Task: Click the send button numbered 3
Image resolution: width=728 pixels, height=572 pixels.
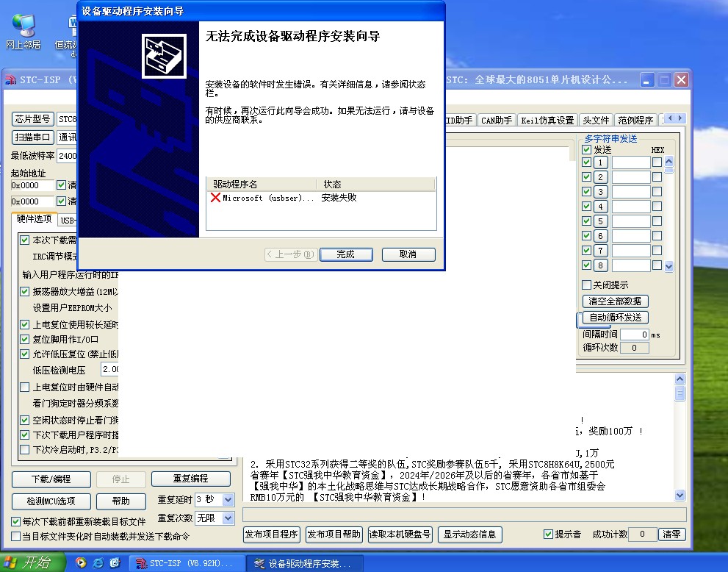Action: pyautogui.click(x=600, y=192)
